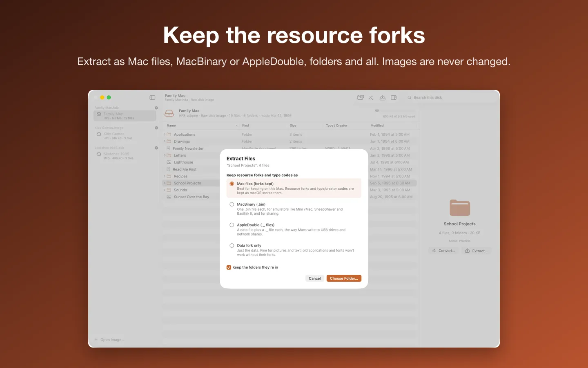Screen dimensions: 588x368
Task: Click the Read Me First document icon
Action: pyautogui.click(x=169, y=169)
